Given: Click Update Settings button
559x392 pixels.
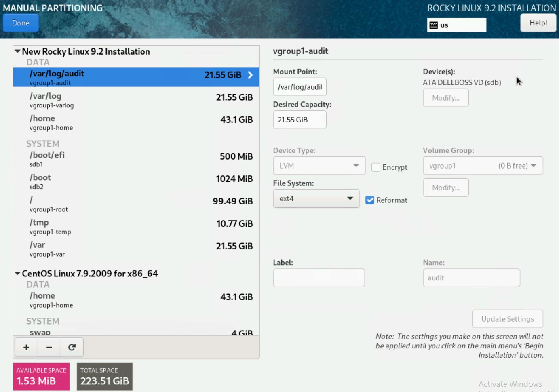Looking at the screenshot, I should (x=507, y=319).
